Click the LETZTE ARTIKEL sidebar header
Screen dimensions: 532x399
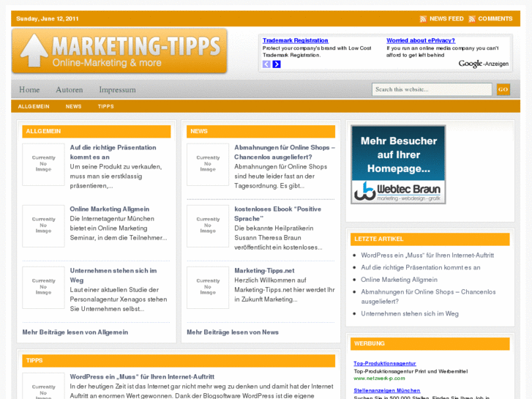(x=430, y=239)
